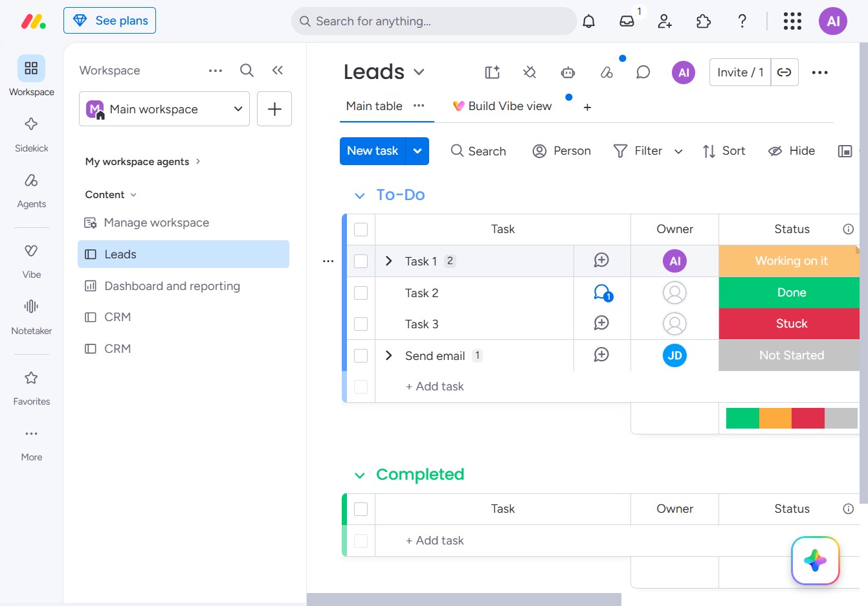The height and width of the screenshot is (606, 868).
Task: Open the inbox tray icon
Action: point(627,21)
